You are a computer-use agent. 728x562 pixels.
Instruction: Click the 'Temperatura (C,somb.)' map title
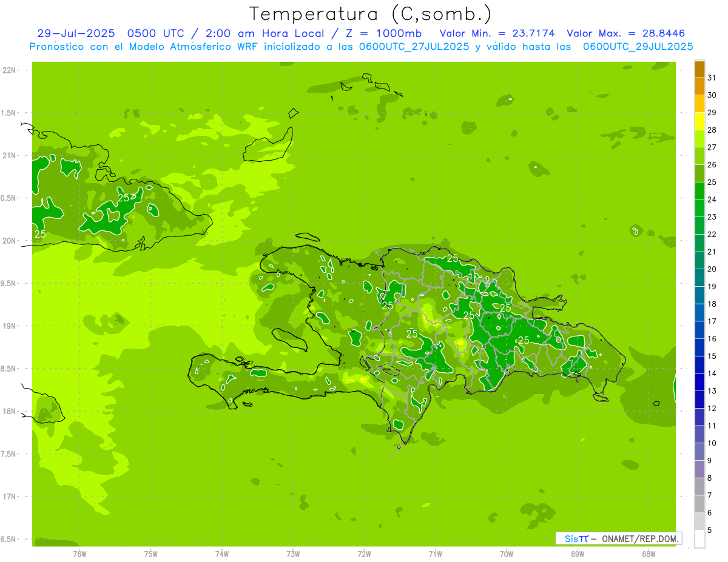371,14
